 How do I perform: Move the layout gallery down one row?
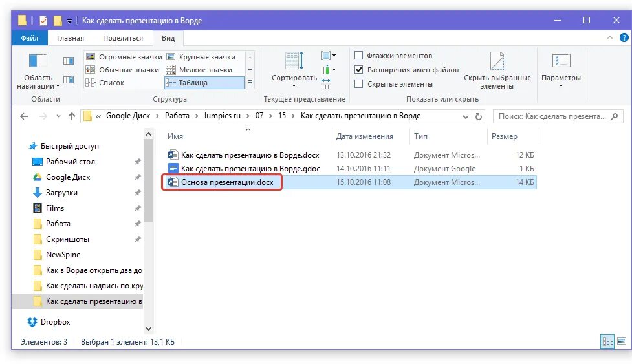[x=250, y=70]
